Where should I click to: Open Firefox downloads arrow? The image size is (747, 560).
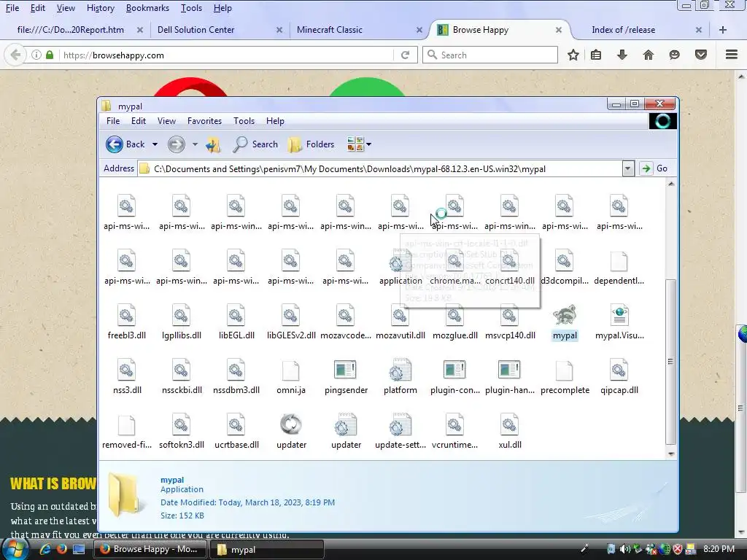point(622,55)
